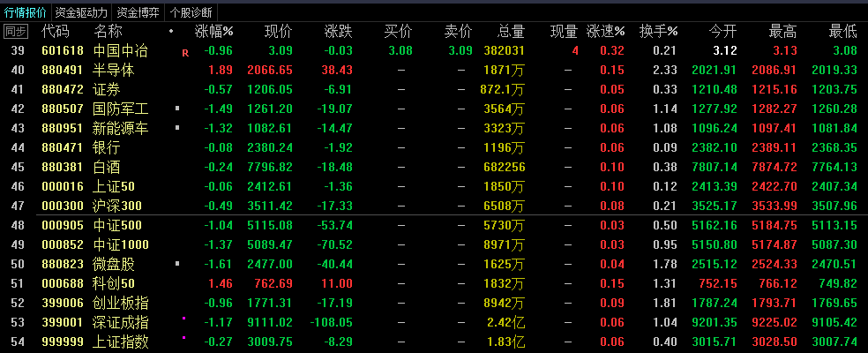The width and height of the screenshot is (868, 353).
Task: Sort by the 涨幅% column header
Action: (x=214, y=32)
